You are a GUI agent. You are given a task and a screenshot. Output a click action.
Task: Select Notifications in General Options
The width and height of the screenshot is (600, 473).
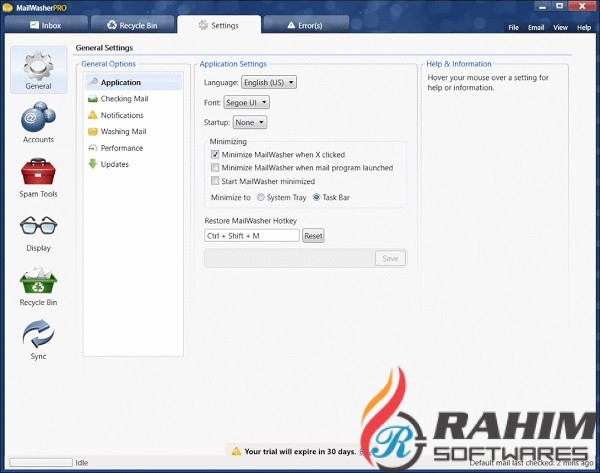(x=133, y=115)
